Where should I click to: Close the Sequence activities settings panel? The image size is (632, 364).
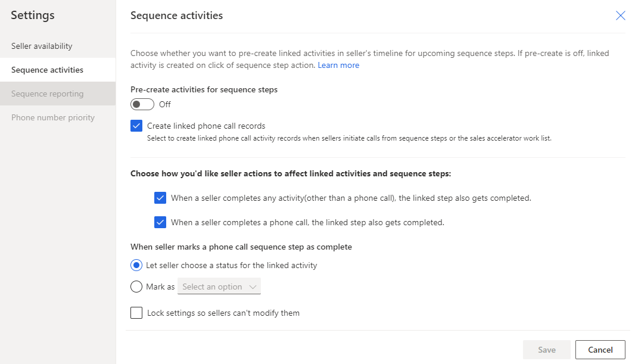click(620, 15)
